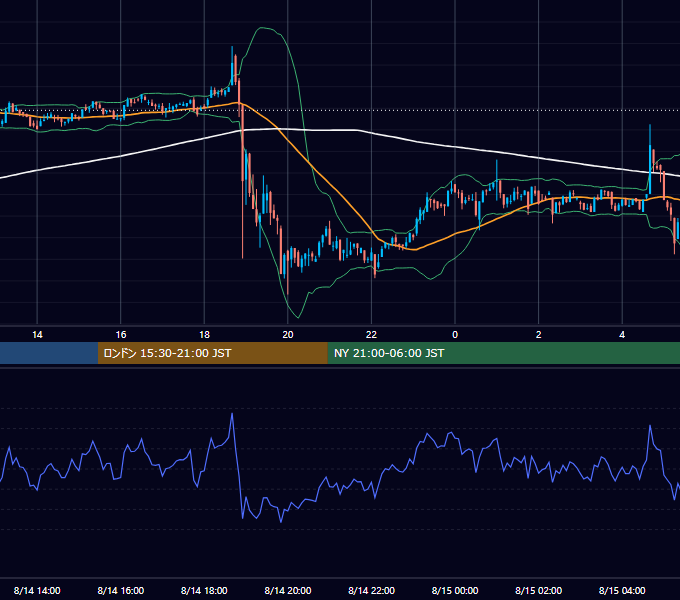The image size is (680, 600).
Task: Click the 8/15 00:00 time label
Action: pyautogui.click(x=455, y=590)
